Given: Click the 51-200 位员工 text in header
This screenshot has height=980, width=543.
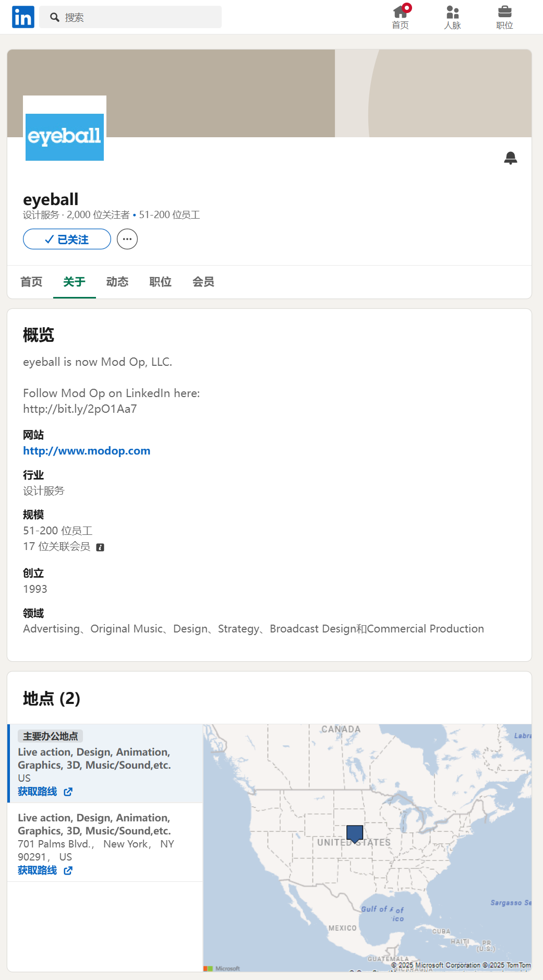Looking at the screenshot, I should [170, 215].
